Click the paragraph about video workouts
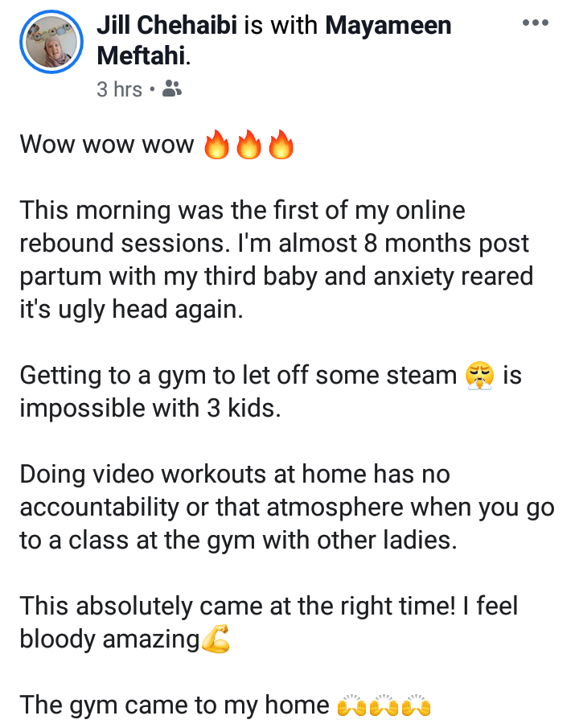 coord(287,507)
